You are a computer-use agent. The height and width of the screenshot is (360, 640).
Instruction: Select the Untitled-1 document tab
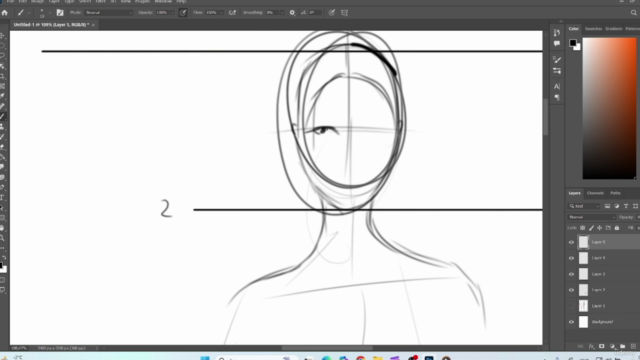pos(51,25)
